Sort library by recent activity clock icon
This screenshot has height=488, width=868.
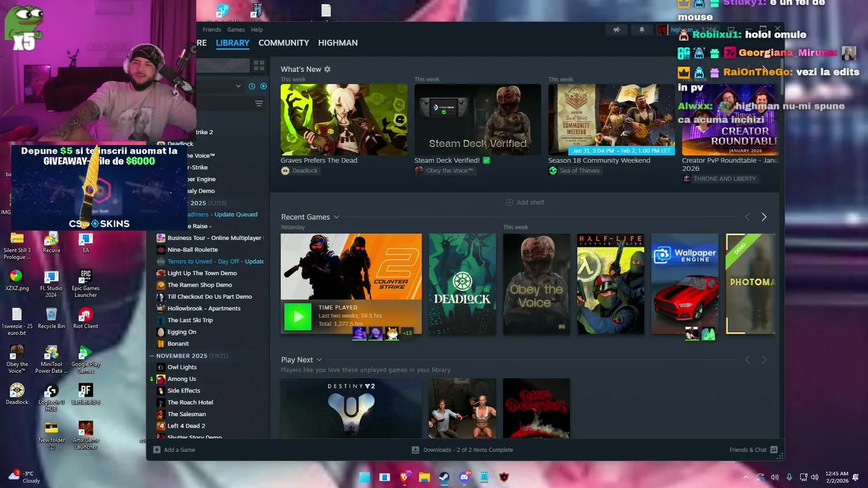[252, 86]
